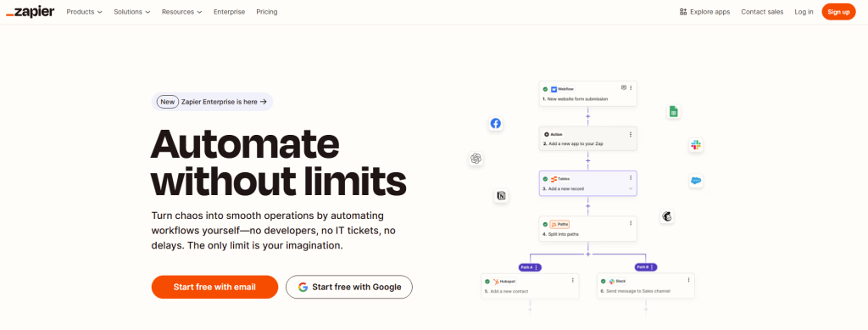Click the Hubspot app badge in step 5
Screen dimensions: 868x330
point(504,282)
